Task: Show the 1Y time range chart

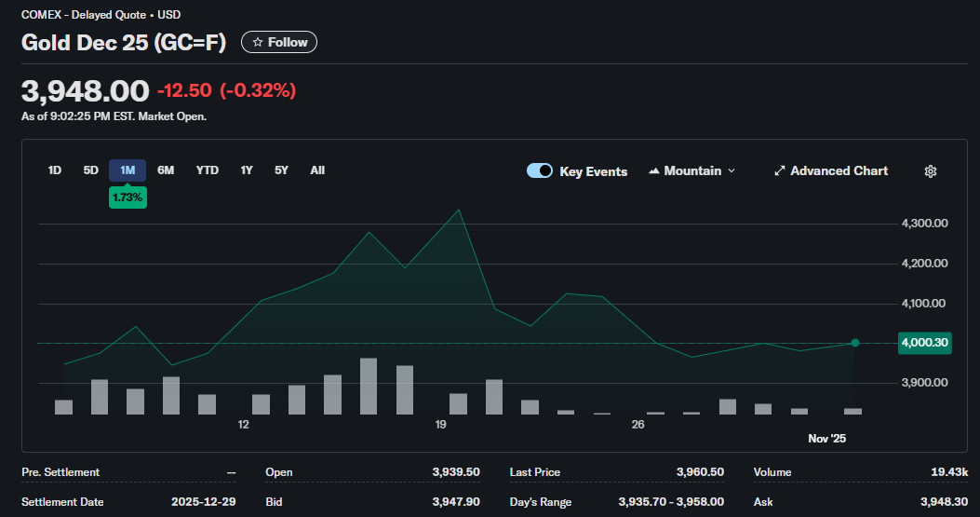Action: tap(247, 170)
